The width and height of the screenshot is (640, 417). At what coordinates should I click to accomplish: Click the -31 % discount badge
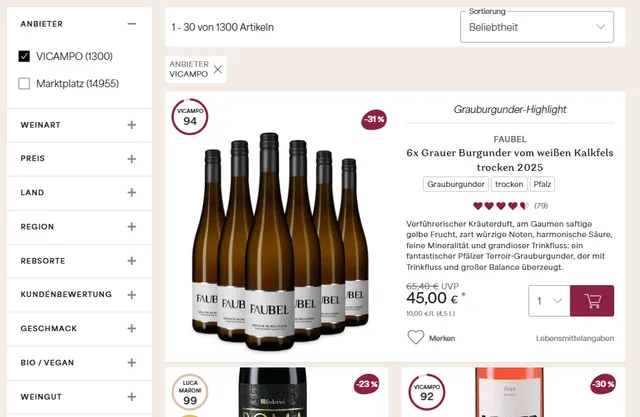pos(374,119)
